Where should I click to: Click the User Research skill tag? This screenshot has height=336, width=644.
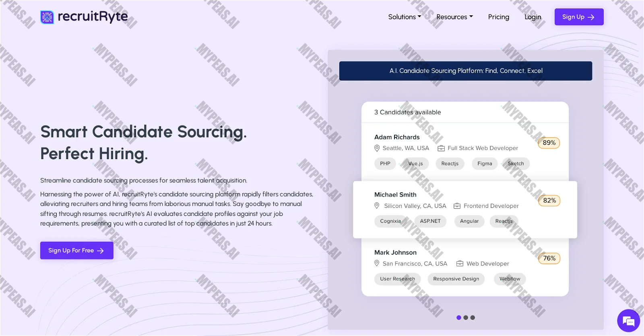[397, 279]
